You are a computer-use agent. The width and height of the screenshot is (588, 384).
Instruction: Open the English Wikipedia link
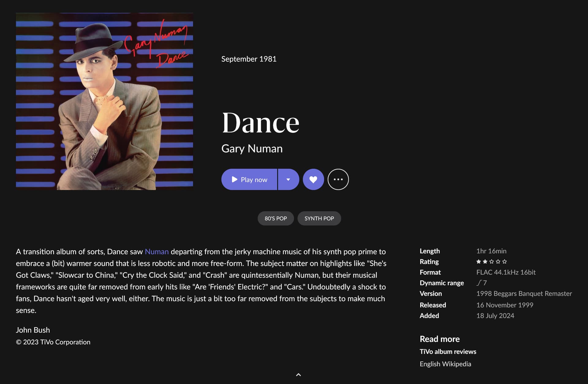pos(445,364)
